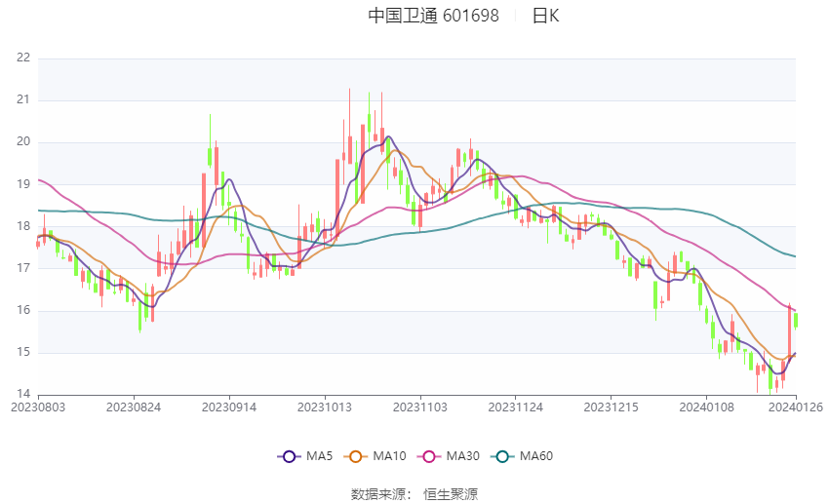Click the 20231013 date axis label
Viewport: 829px width, 504px height.
click(325, 407)
